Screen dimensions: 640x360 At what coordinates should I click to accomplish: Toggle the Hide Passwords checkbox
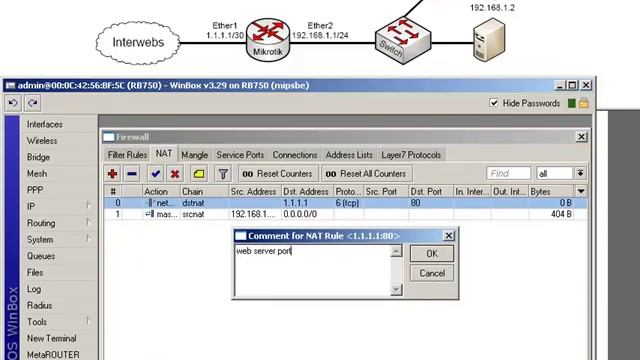click(494, 103)
